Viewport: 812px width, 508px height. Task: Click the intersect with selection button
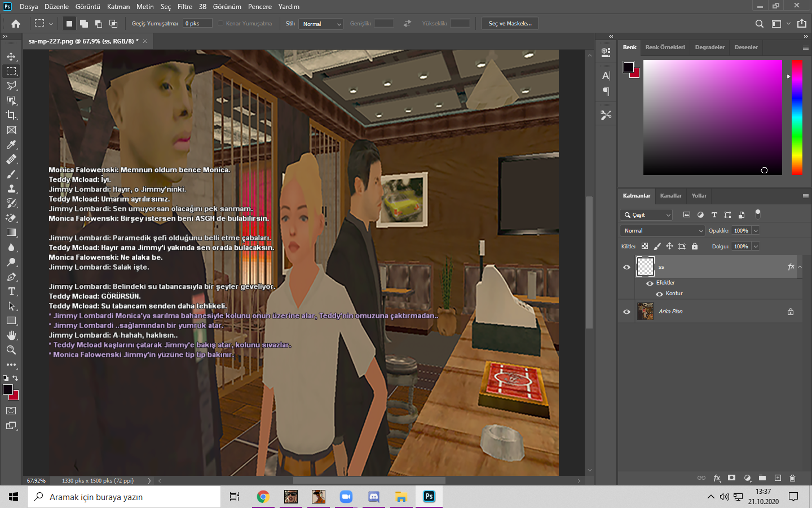coord(113,24)
